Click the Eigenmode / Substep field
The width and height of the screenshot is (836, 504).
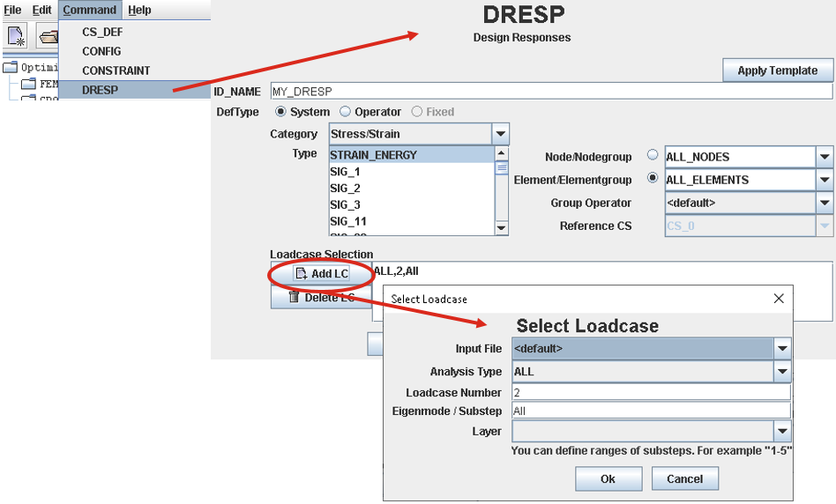coord(651,411)
